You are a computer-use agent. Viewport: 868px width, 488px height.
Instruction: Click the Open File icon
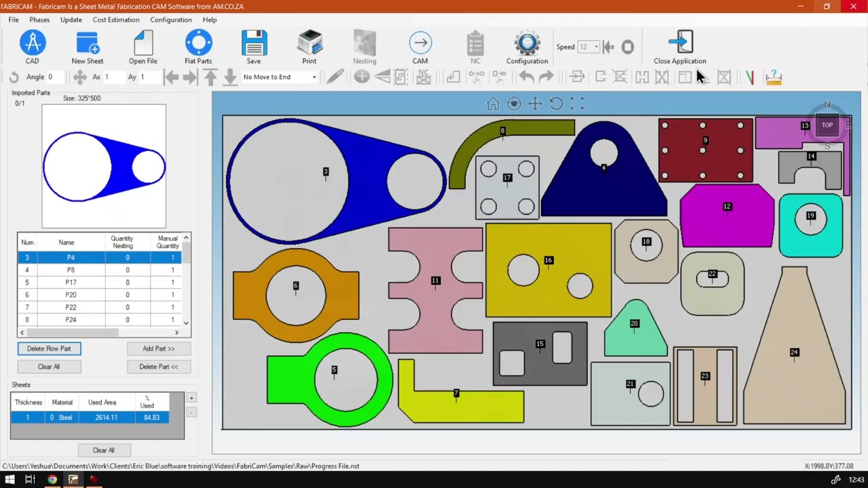tap(143, 44)
